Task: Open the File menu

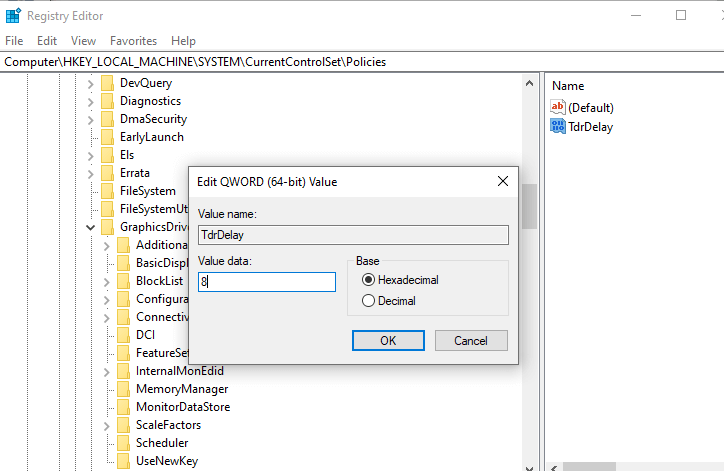Action: coord(14,41)
